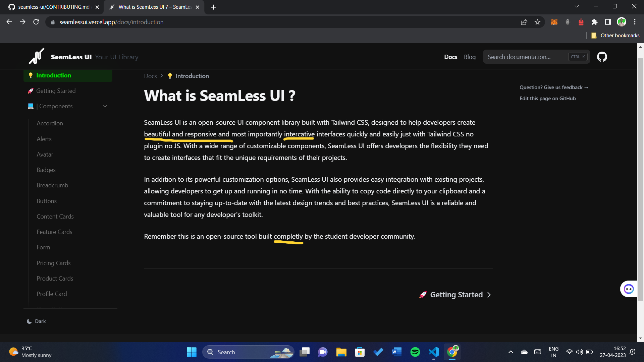Select the SeamLess UI logo
This screenshot has width=644, height=362.
point(36,56)
